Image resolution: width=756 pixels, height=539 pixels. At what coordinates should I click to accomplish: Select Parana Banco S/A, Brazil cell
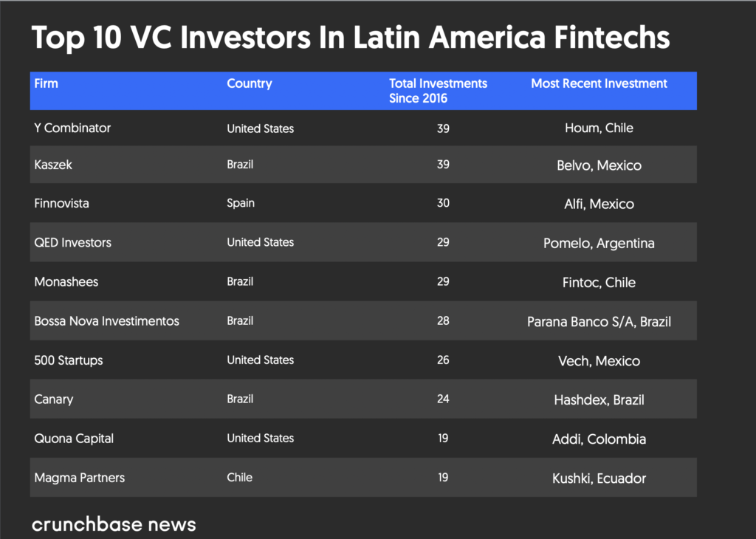pyautogui.click(x=599, y=322)
